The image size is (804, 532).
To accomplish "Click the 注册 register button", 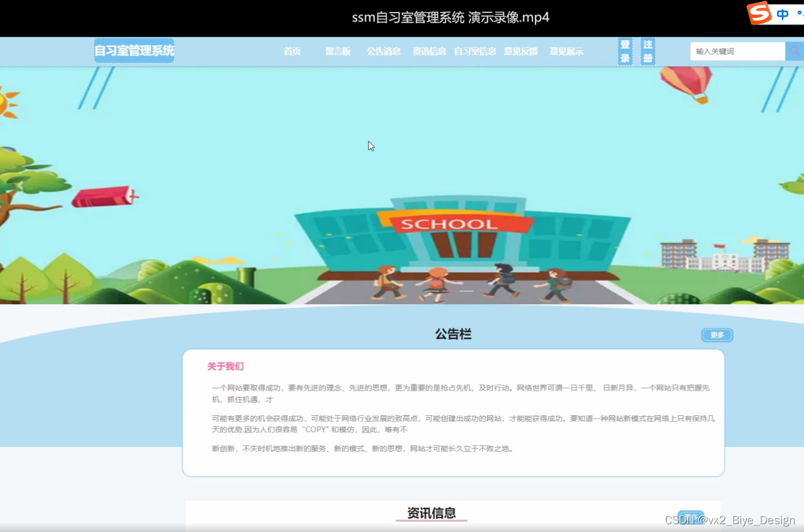I will click(648, 52).
